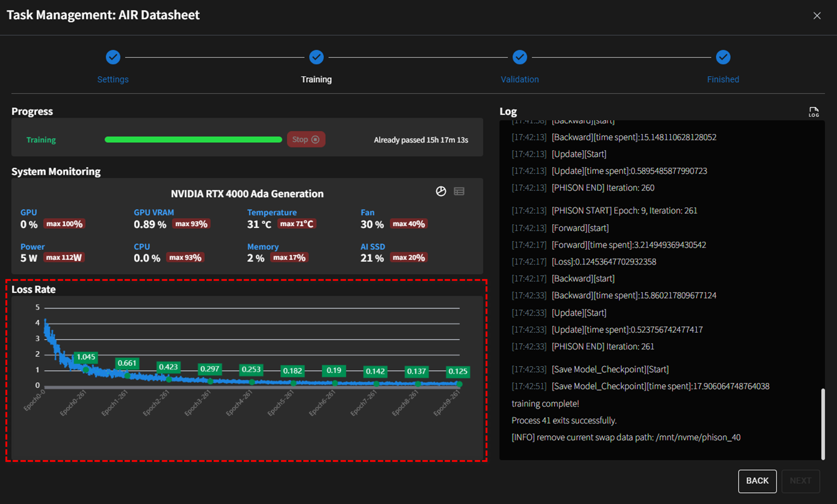This screenshot has width=837, height=504.
Task: Switch system monitoring to list view
Action: (459, 191)
